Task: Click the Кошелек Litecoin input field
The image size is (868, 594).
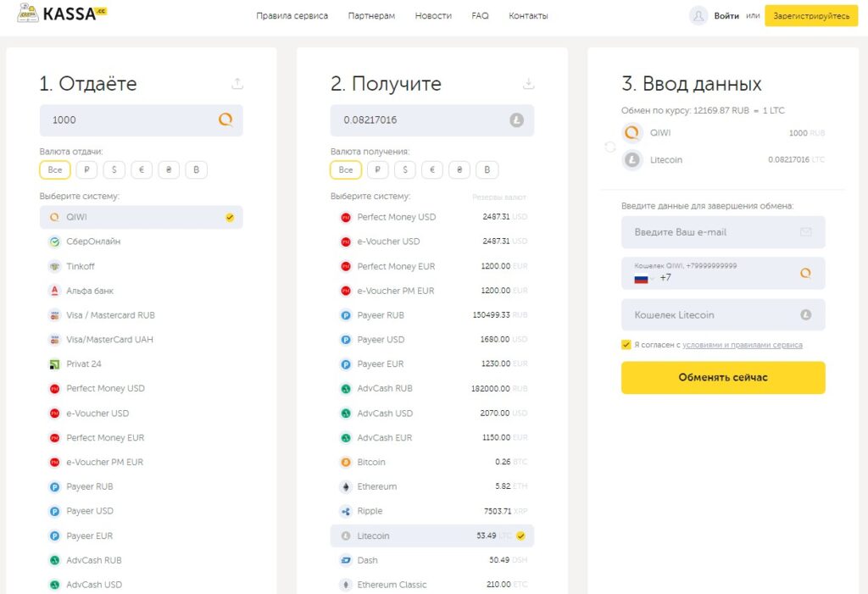Action: pyautogui.click(x=723, y=314)
